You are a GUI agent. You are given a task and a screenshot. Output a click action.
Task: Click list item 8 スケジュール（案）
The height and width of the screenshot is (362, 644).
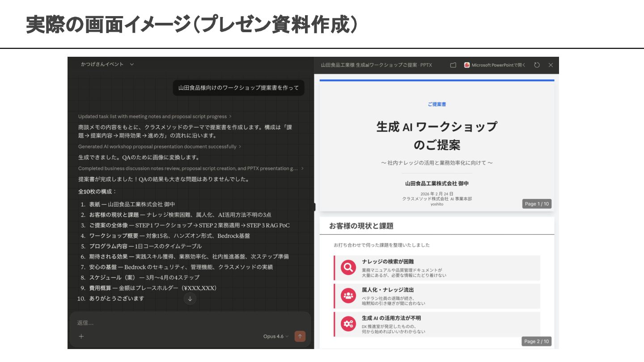tap(140, 278)
